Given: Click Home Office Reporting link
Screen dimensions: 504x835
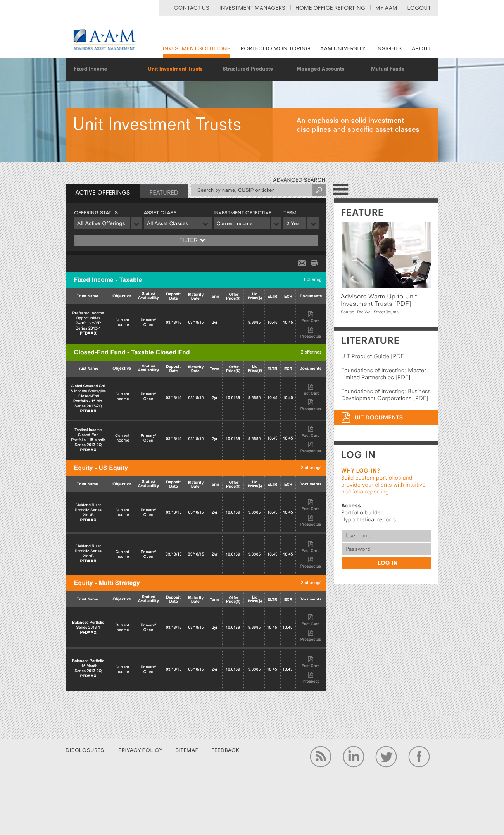Looking at the screenshot, I should tap(330, 8).
